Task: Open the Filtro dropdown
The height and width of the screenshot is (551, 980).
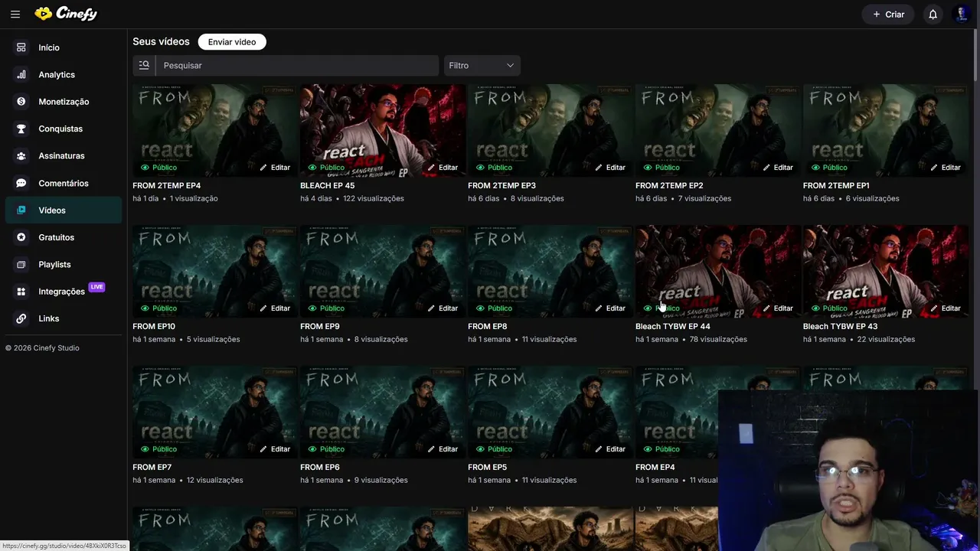Action: (x=482, y=65)
